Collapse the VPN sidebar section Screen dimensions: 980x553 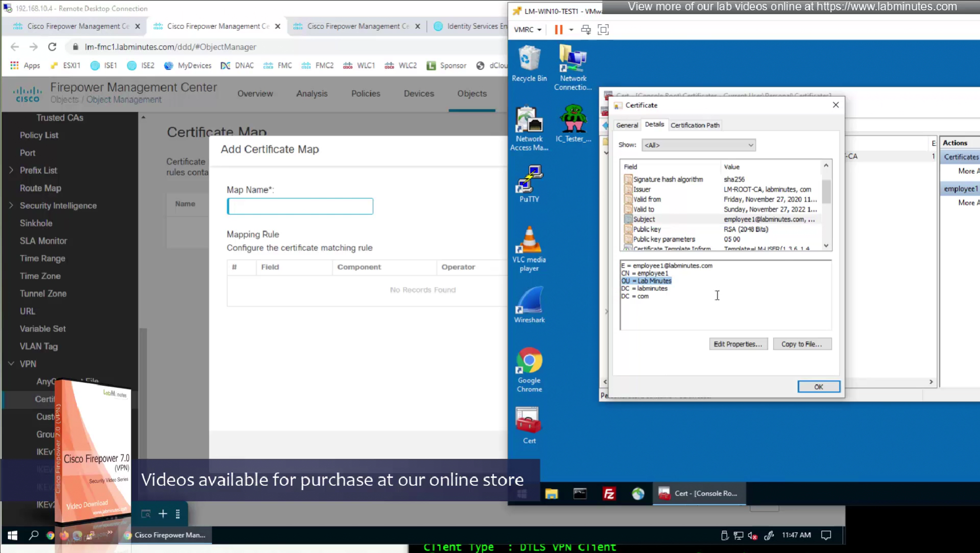tap(11, 364)
